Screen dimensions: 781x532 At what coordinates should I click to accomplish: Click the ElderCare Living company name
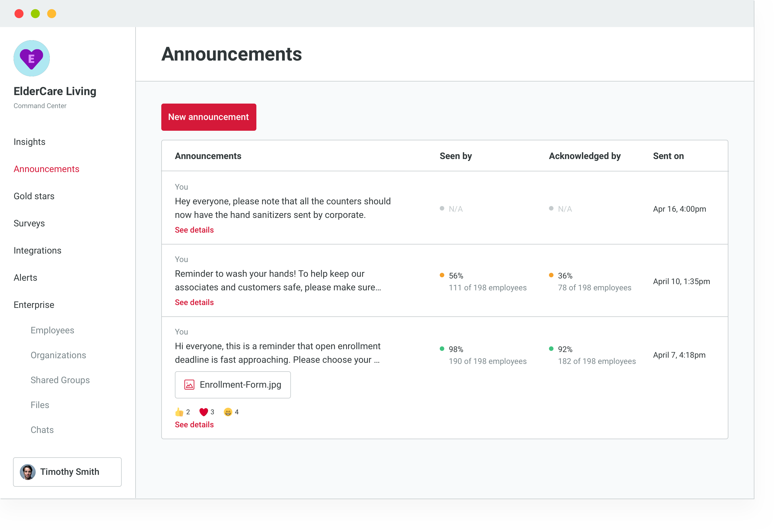click(x=55, y=91)
